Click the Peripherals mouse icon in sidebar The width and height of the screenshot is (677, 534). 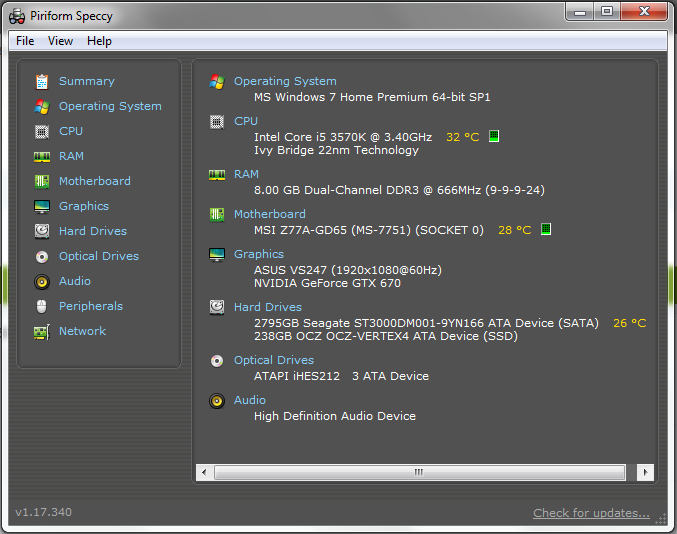[41, 306]
